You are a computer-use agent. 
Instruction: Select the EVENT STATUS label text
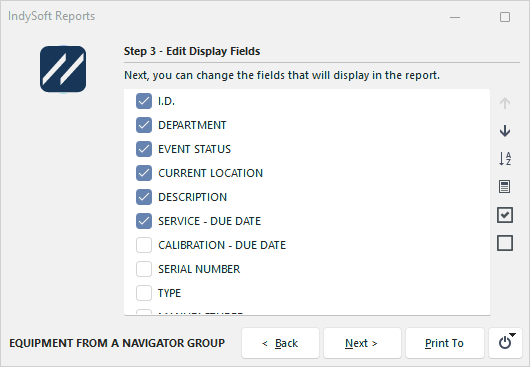coord(194,149)
